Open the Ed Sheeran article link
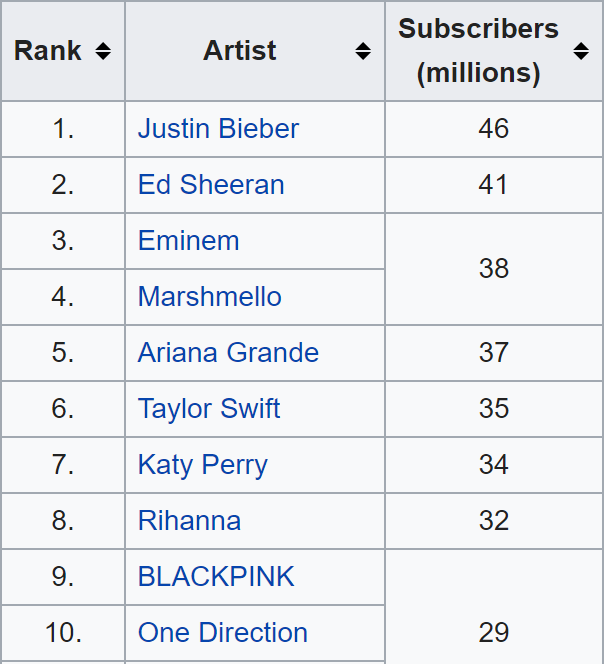 [211, 185]
